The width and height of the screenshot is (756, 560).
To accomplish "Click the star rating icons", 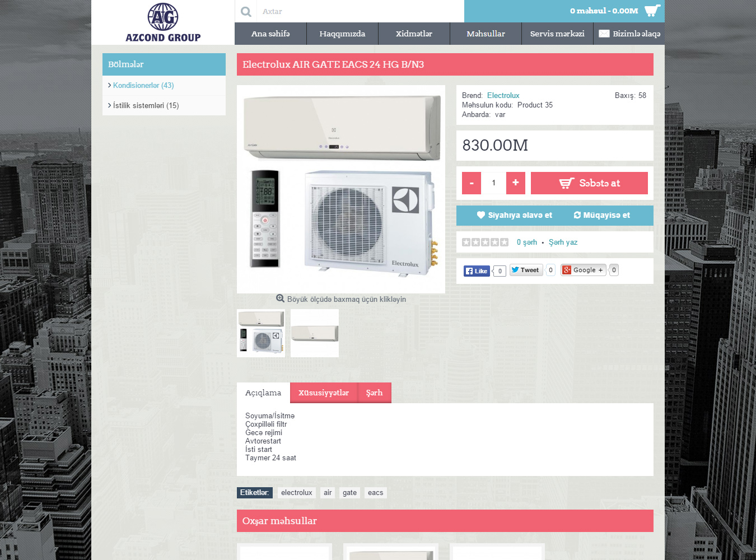I will pos(485,242).
